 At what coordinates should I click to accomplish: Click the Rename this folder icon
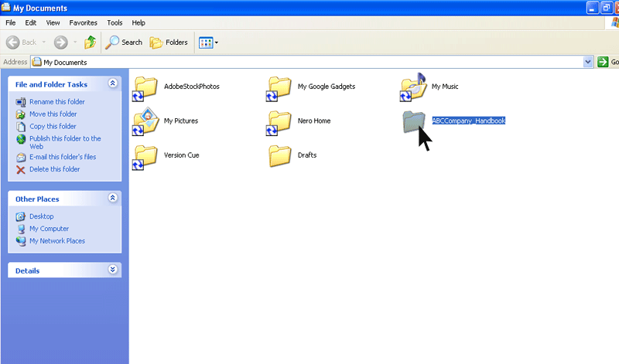tap(21, 102)
